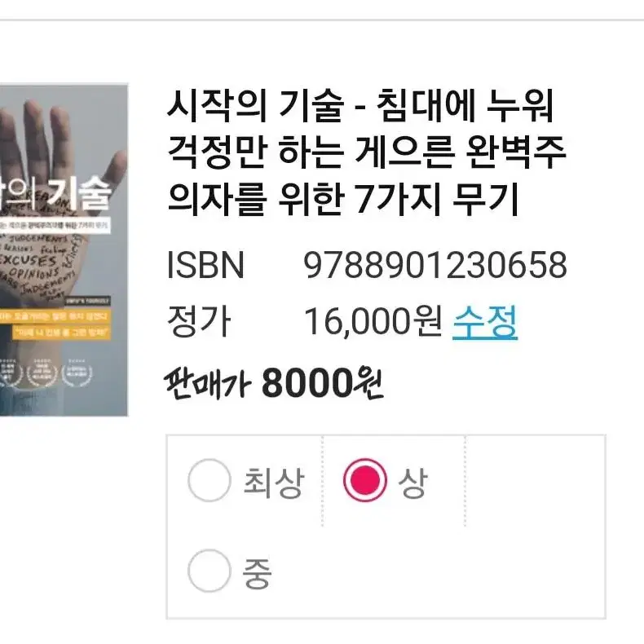Click the 정가 field label

click(199, 321)
